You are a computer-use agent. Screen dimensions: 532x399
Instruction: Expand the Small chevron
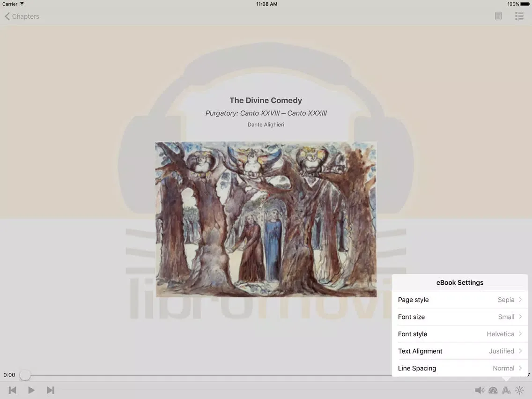(x=520, y=317)
